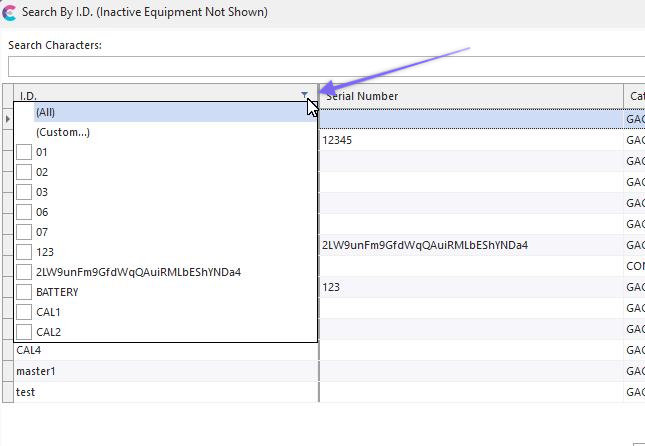
Task: Enable the 03 filter checkbox
Action: tap(25, 192)
